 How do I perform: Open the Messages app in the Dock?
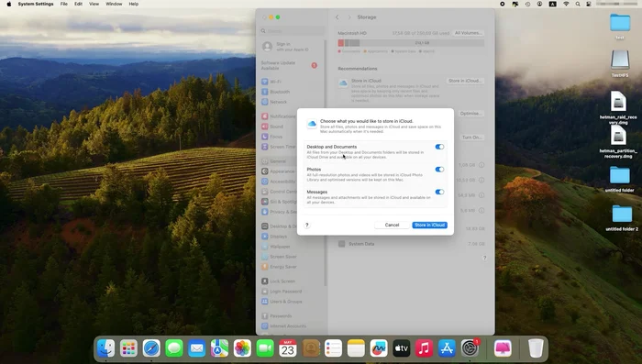[174, 348]
